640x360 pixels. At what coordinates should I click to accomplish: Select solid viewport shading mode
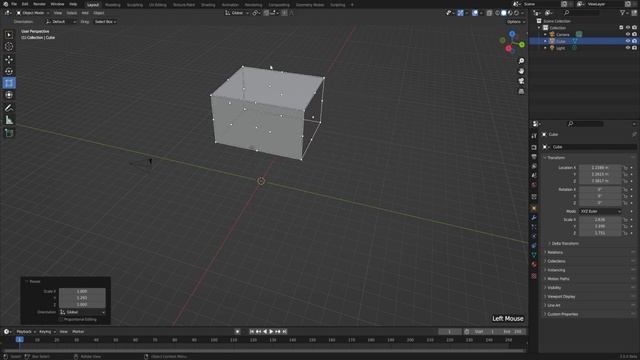click(x=504, y=13)
